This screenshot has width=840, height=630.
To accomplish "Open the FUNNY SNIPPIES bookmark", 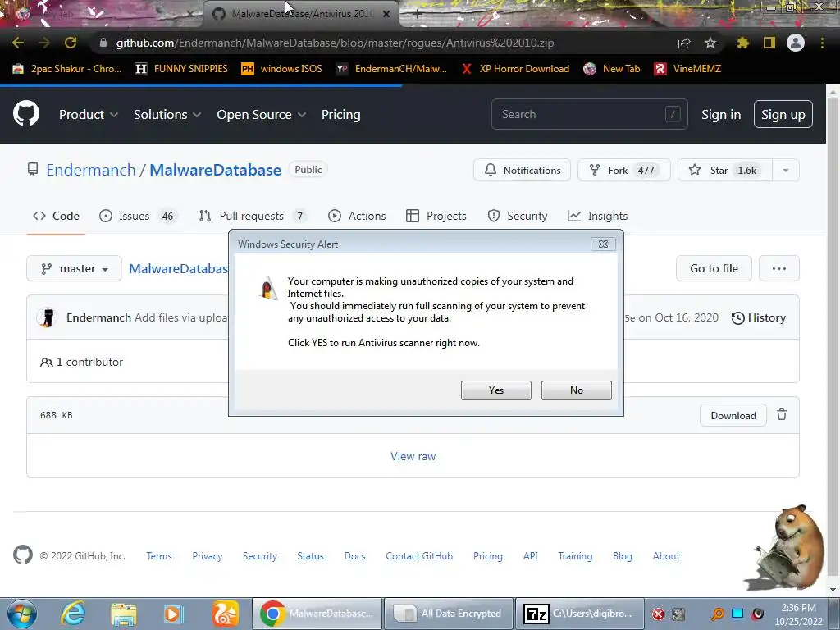I will 181,69.
